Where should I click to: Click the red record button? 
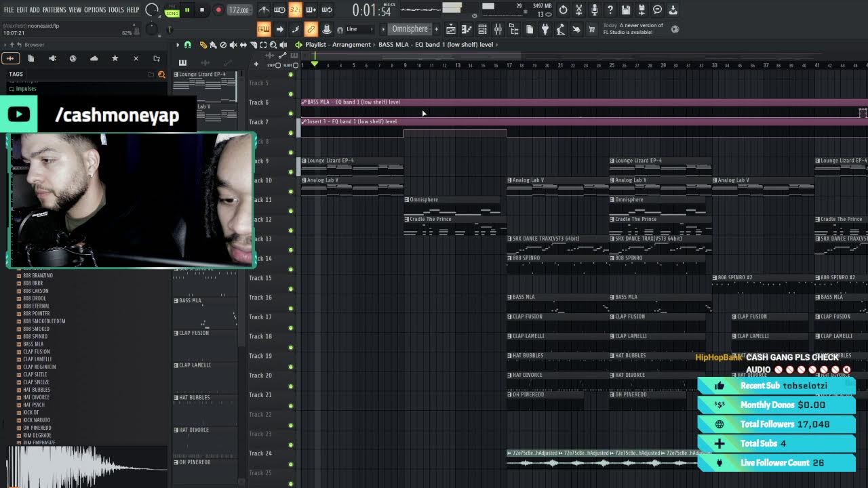[218, 10]
